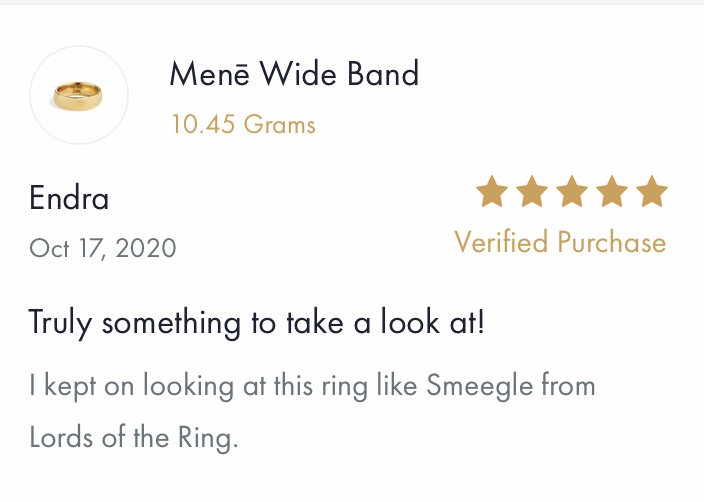Viewport: 704px width, 502px height.
Task: Click the third rating star
Action: point(572,191)
